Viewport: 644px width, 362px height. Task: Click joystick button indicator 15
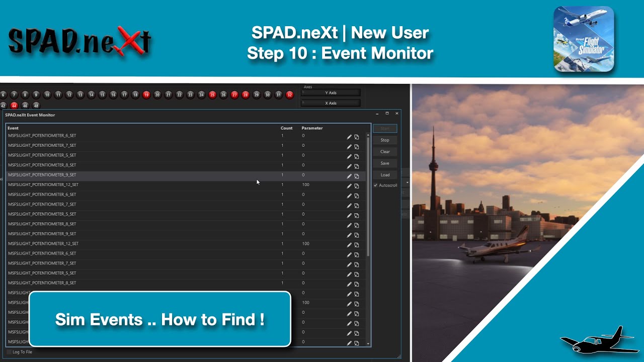click(x=103, y=95)
